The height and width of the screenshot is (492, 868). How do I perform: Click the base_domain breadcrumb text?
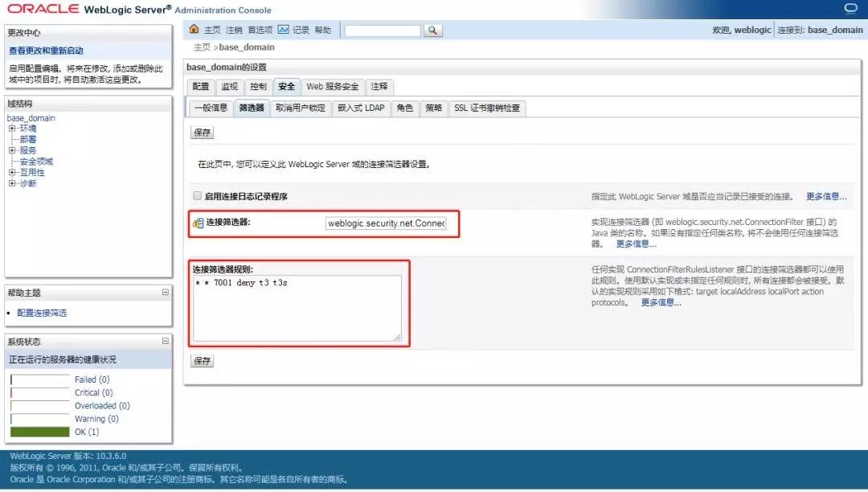[x=247, y=47]
